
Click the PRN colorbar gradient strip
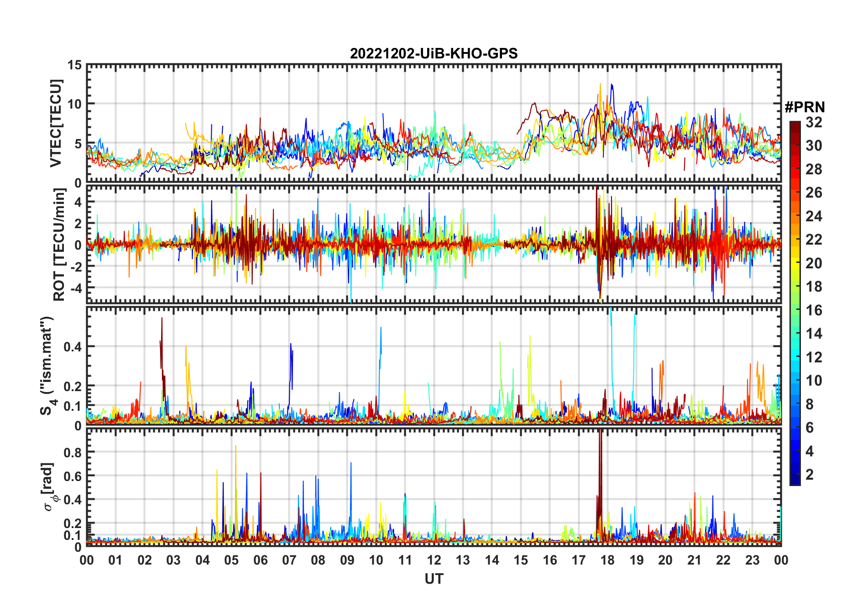point(795,303)
